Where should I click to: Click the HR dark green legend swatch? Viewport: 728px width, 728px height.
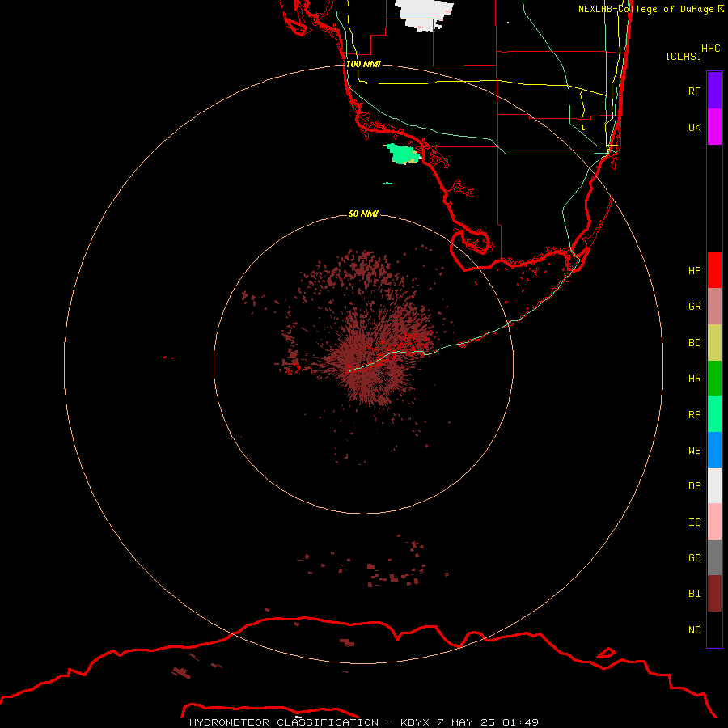[x=714, y=378]
